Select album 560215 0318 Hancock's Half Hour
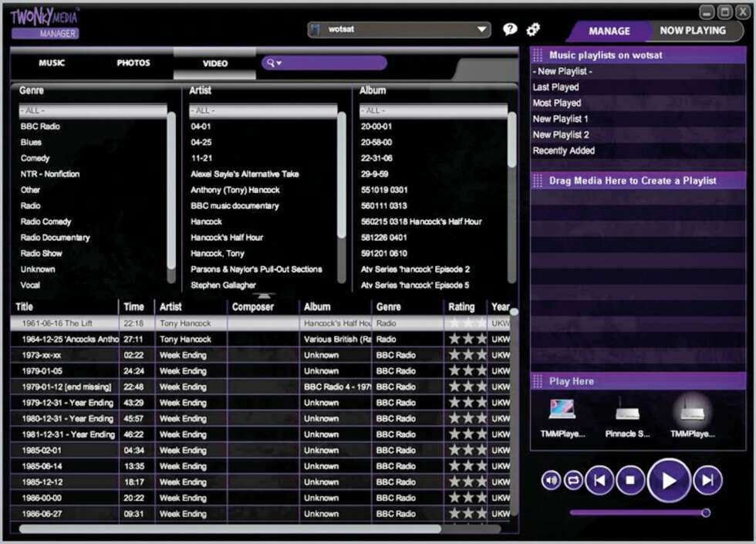The width and height of the screenshot is (756, 544). [421, 222]
